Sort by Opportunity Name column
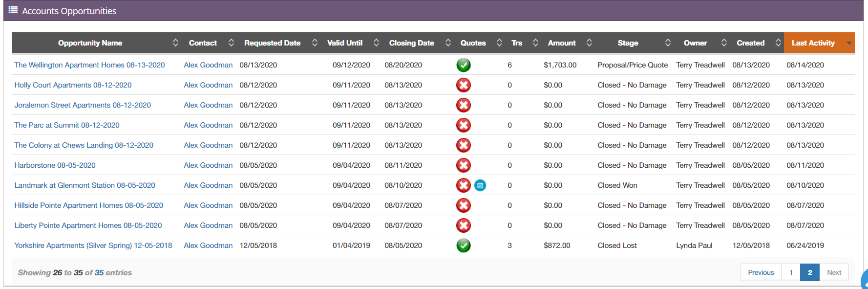Screen dimensions: 868x289 tap(95, 43)
